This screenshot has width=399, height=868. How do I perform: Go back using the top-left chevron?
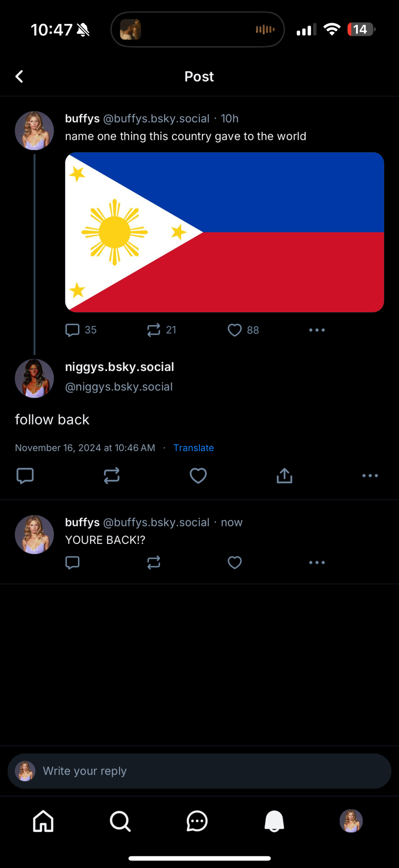coord(20,77)
